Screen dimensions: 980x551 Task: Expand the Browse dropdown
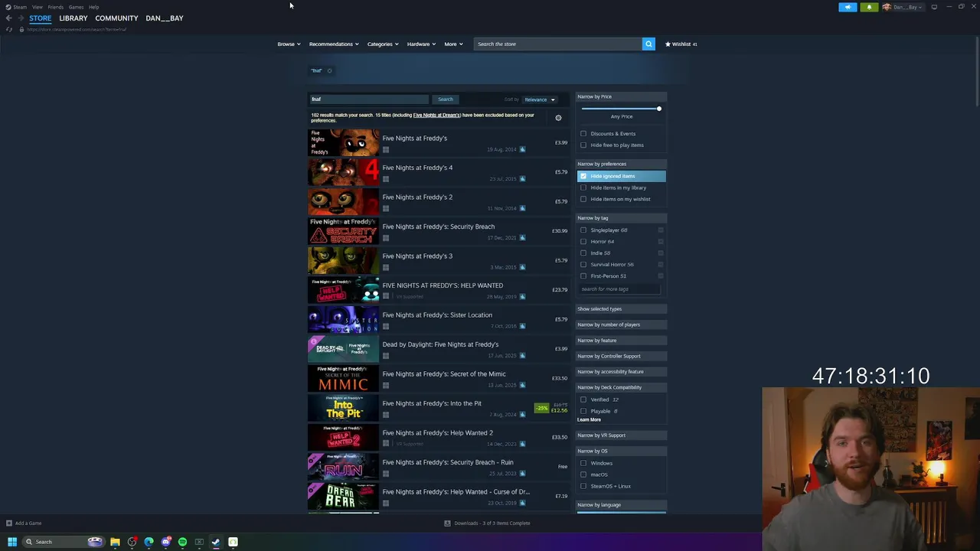tap(289, 44)
